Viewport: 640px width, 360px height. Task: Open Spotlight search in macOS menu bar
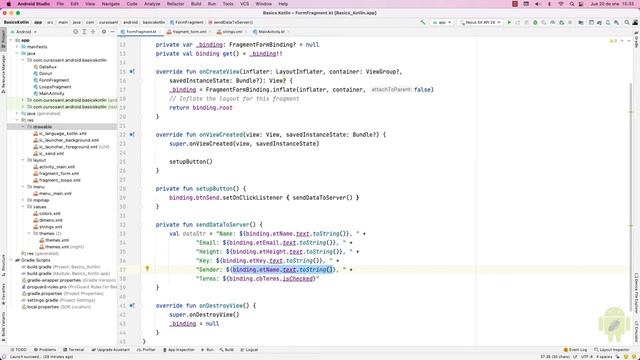(572, 4)
